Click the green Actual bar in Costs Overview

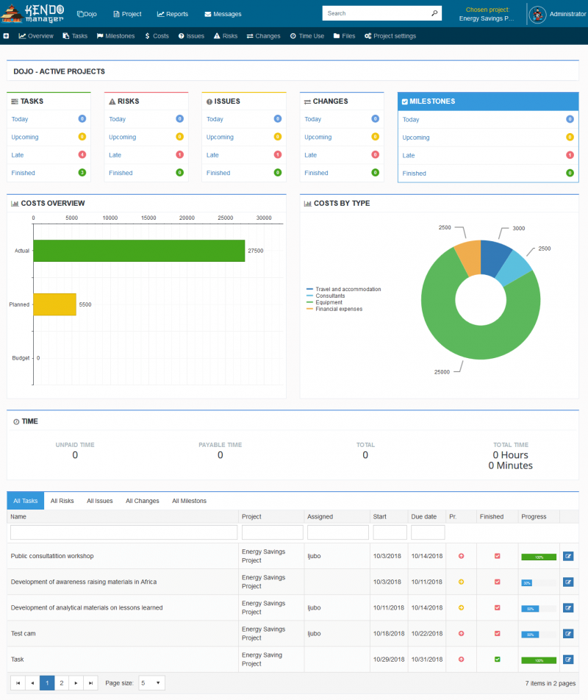tap(139, 251)
